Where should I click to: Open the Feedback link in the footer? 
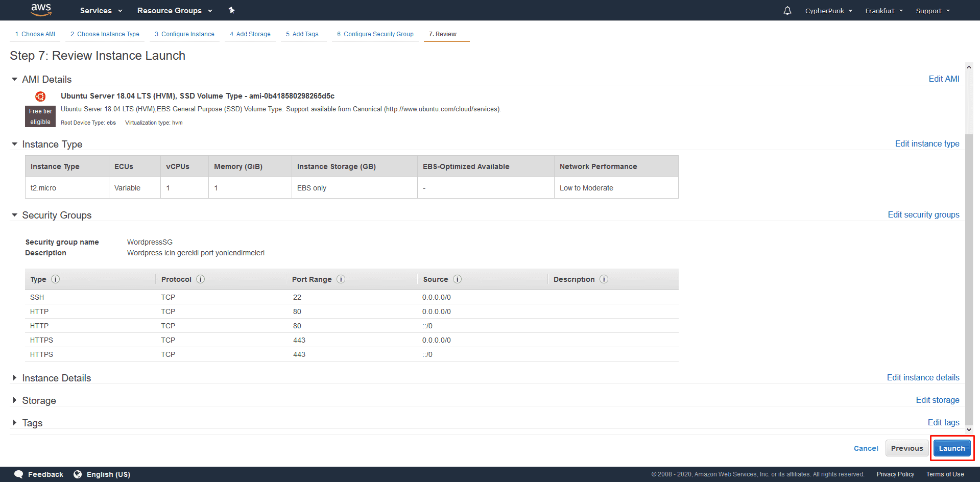tap(45, 474)
